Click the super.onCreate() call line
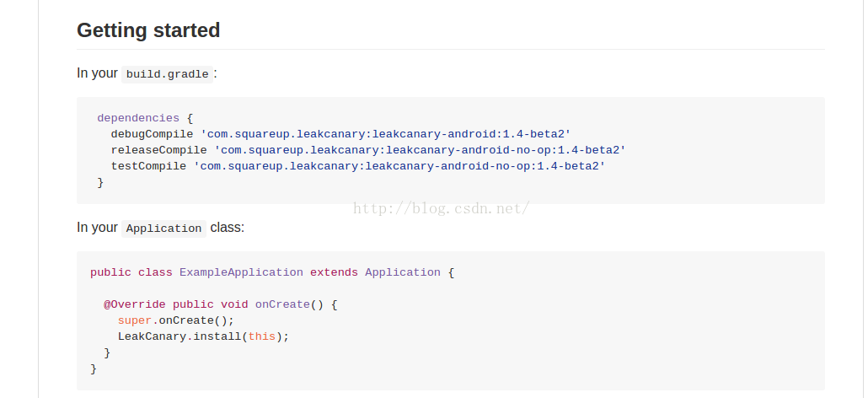Screen dimensions: 868x398 click(175, 320)
